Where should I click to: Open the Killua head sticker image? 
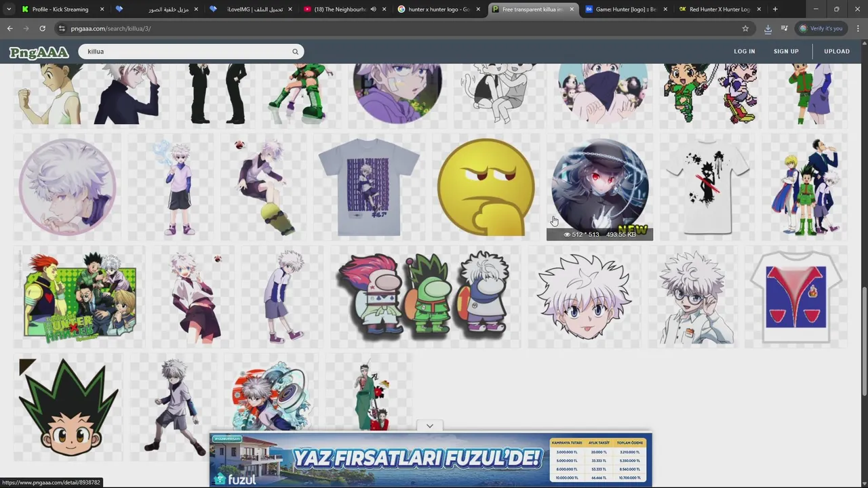pos(584,296)
